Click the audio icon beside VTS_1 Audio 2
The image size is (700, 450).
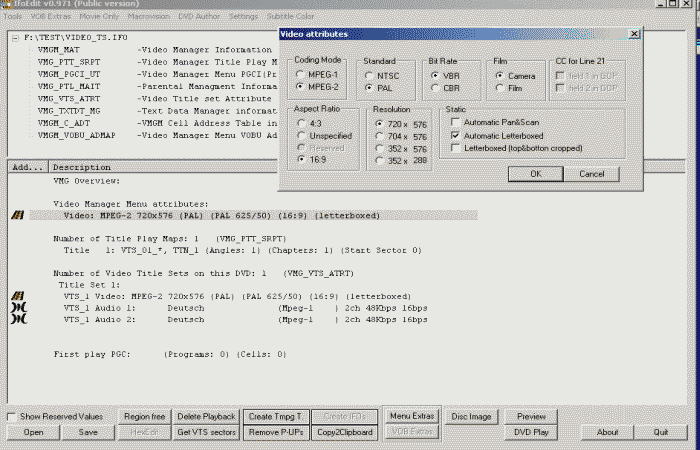click(17, 320)
